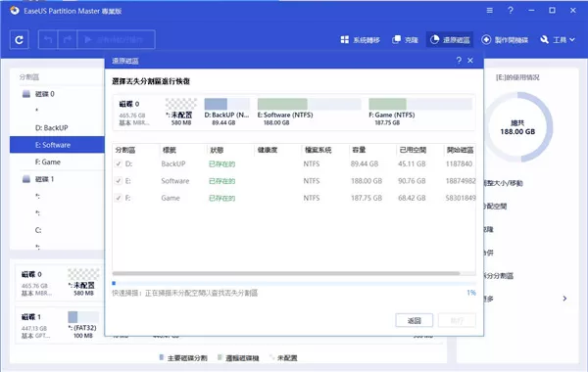Click the 1% scan progress text
Viewport: 588px width, 372px height.
click(471, 293)
